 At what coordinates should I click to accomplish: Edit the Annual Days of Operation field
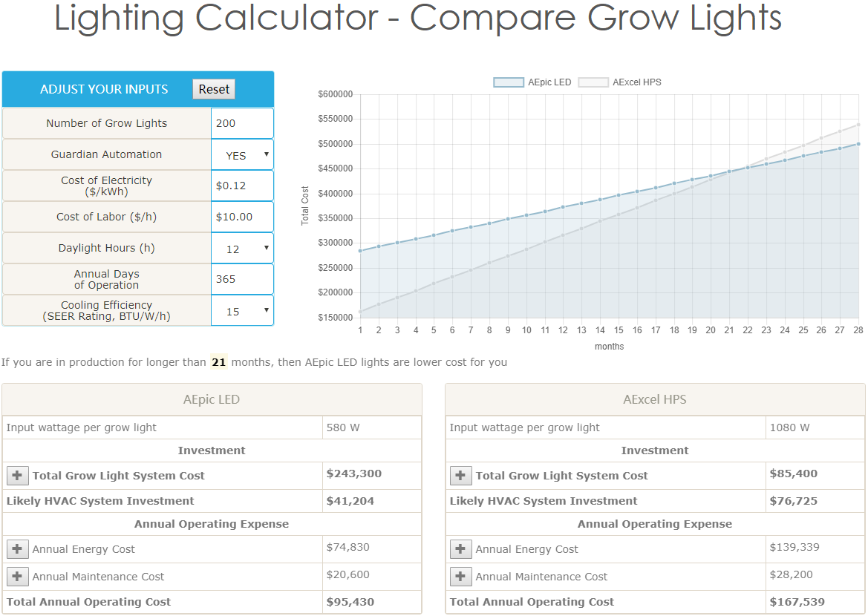pyautogui.click(x=243, y=280)
